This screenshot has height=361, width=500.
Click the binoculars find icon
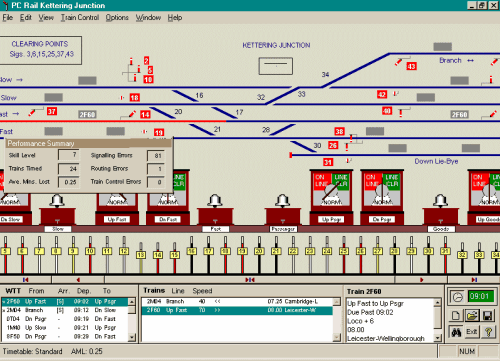[x=456, y=332]
